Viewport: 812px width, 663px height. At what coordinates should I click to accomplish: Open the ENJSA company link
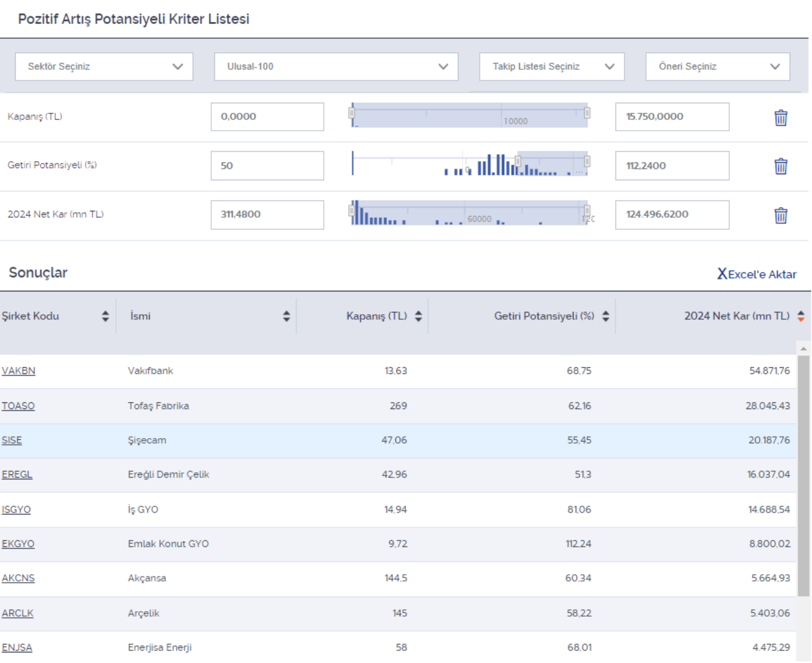coord(17,648)
